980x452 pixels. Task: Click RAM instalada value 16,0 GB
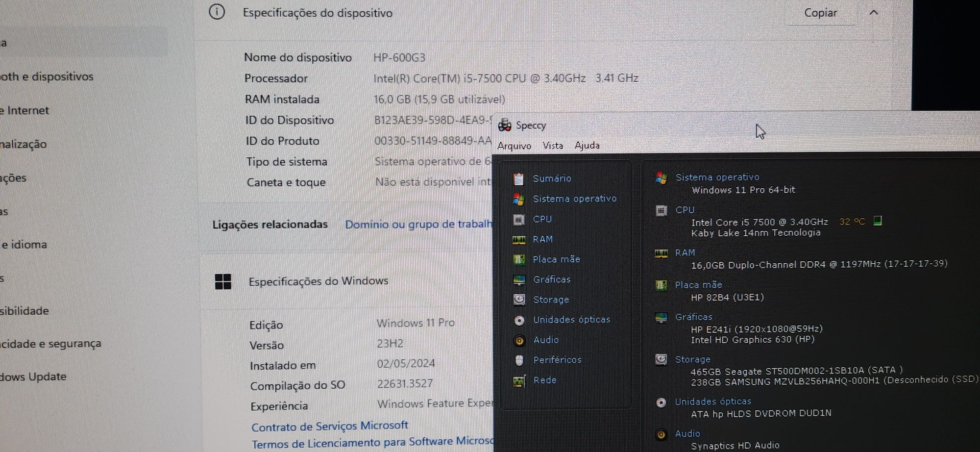(439, 100)
